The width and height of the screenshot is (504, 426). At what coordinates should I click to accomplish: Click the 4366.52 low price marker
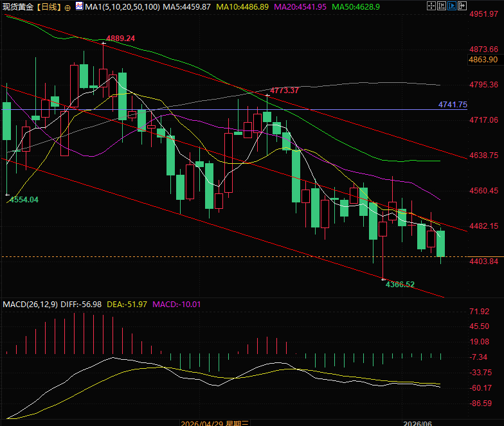400,284
